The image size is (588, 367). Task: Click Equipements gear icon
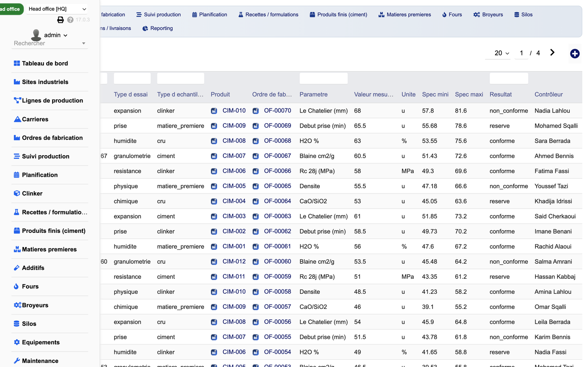click(17, 342)
